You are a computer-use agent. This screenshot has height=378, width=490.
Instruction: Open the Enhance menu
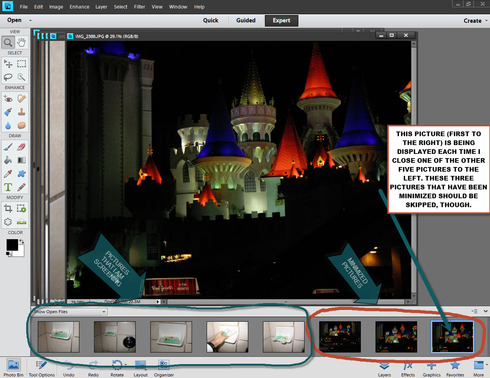79,7
